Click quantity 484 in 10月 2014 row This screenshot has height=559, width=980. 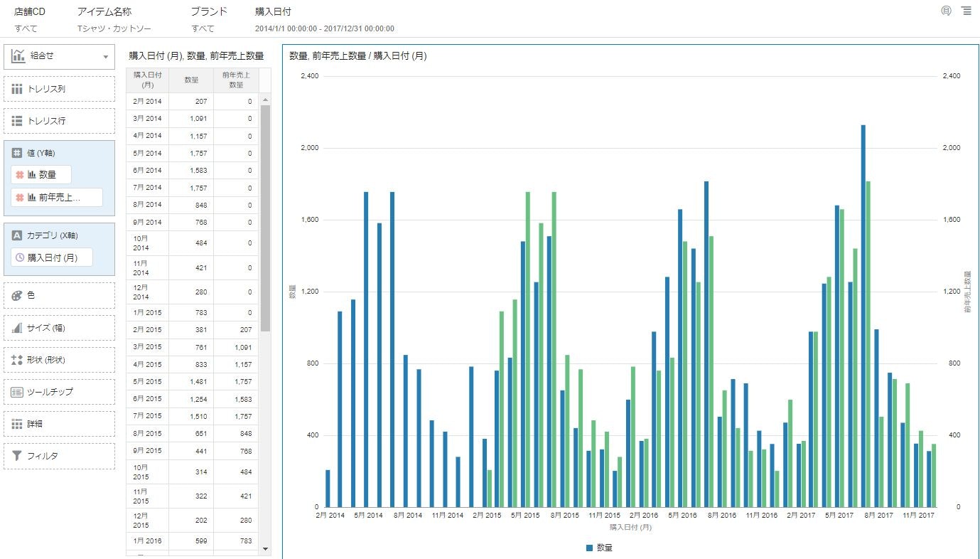(x=200, y=243)
